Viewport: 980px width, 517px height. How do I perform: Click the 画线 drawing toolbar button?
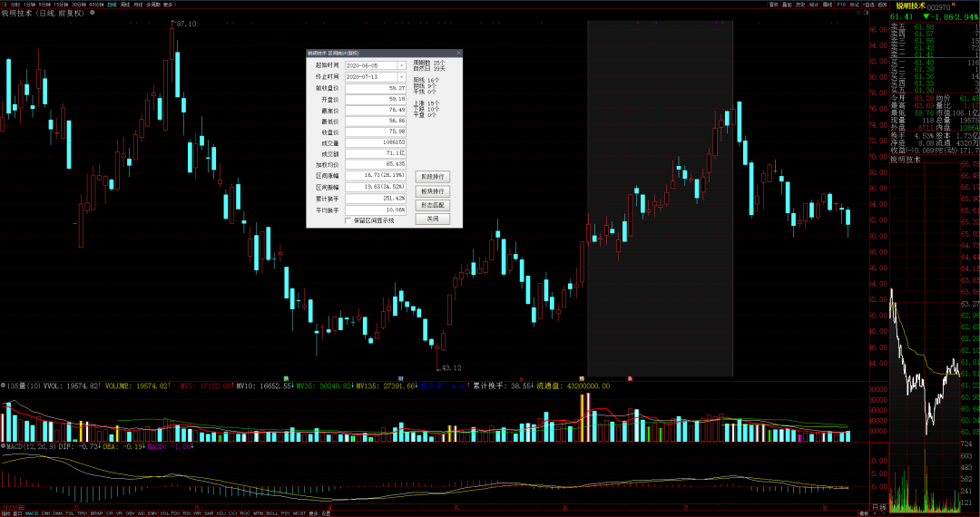click(x=827, y=5)
